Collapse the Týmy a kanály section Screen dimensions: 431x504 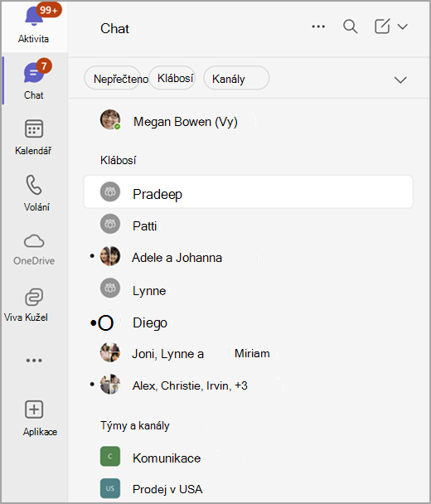pos(134,425)
